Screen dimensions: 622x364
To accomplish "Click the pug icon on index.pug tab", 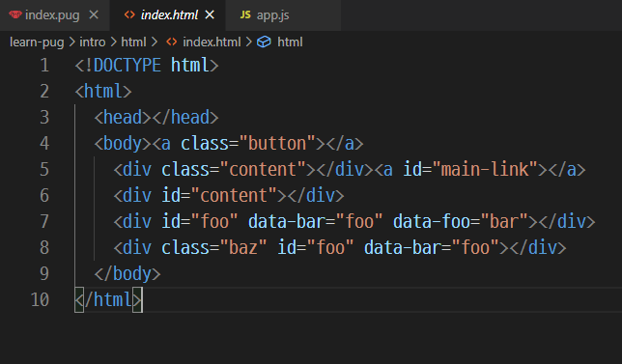I will (15, 15).
